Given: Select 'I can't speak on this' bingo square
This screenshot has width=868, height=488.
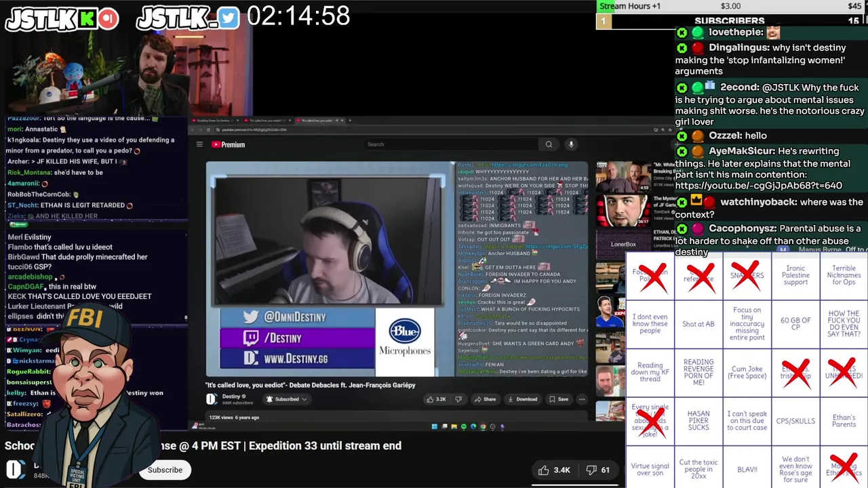Looking at the screenshot, I should click(747, 421).
